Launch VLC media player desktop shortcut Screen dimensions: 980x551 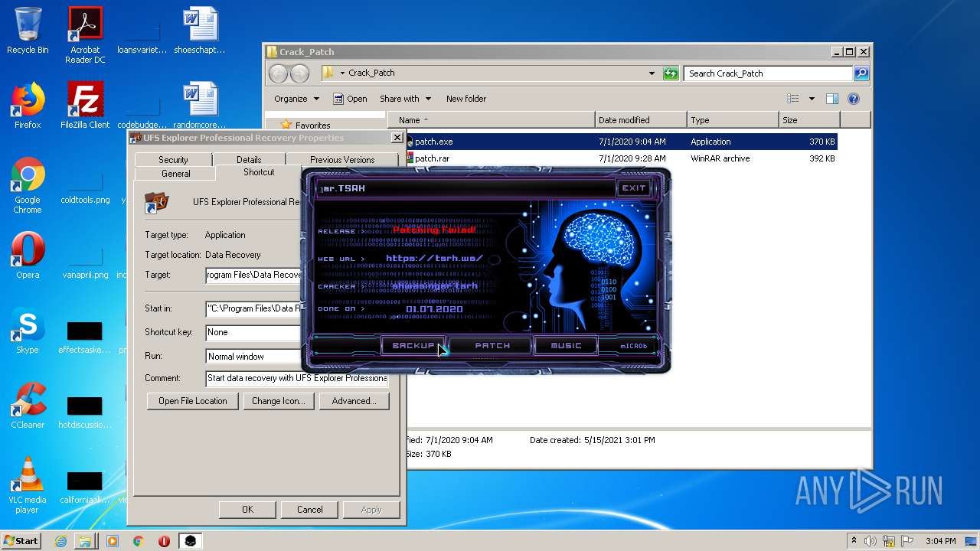click(28, 485)
